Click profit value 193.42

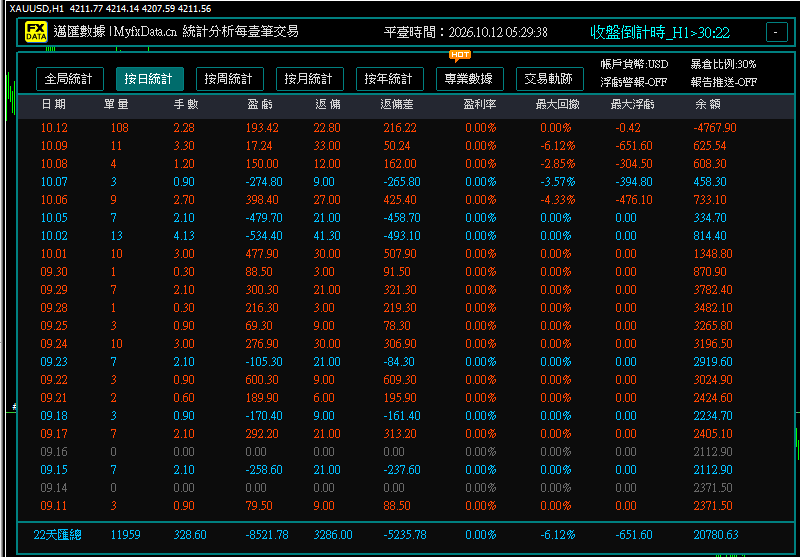(x=262, y=128)
